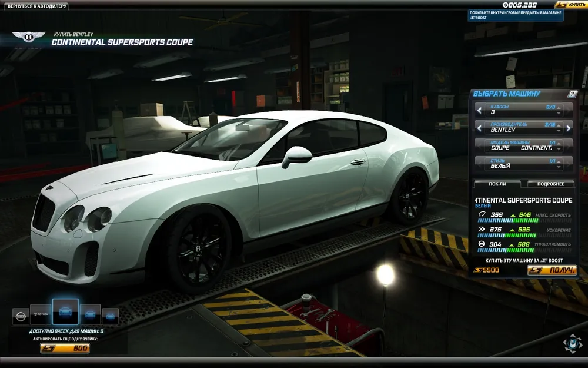Screen dimensions: 588x368
Task: Go back to the auto dealer
Action: tap(36, 6)
